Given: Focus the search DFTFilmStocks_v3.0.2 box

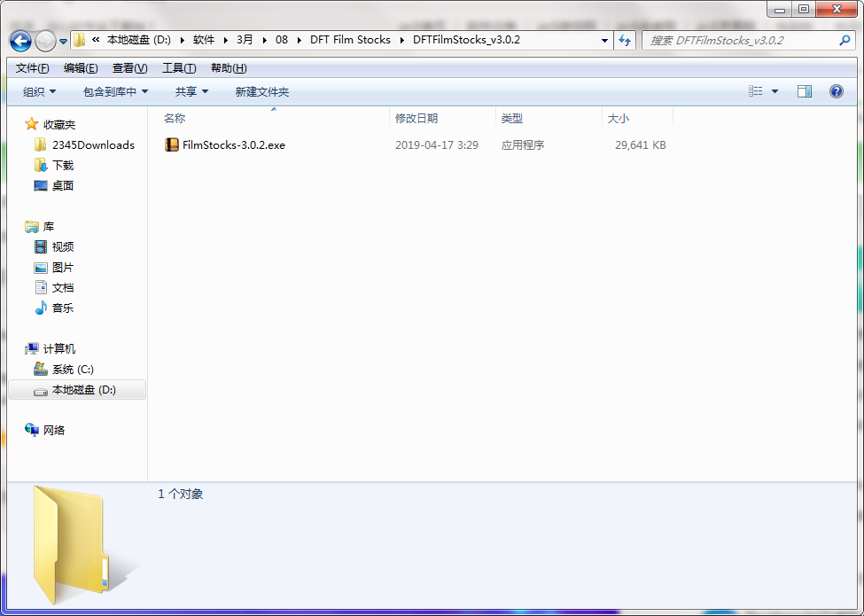Looking at the screenshot, I should click(749, 40).
